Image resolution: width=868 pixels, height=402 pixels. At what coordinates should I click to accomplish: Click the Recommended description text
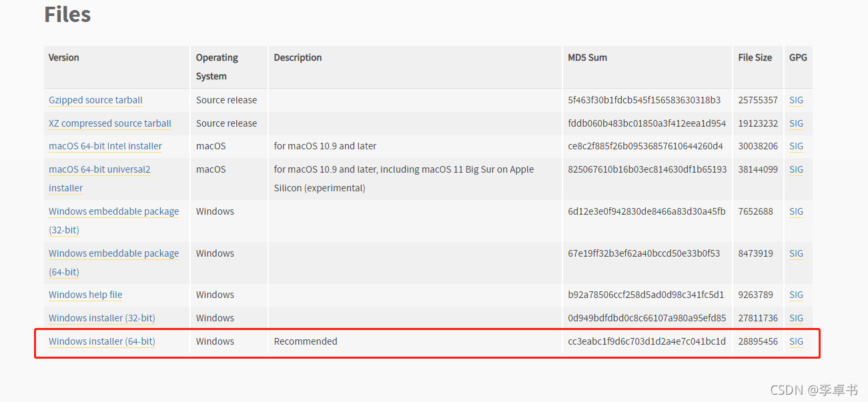[306, 341]
